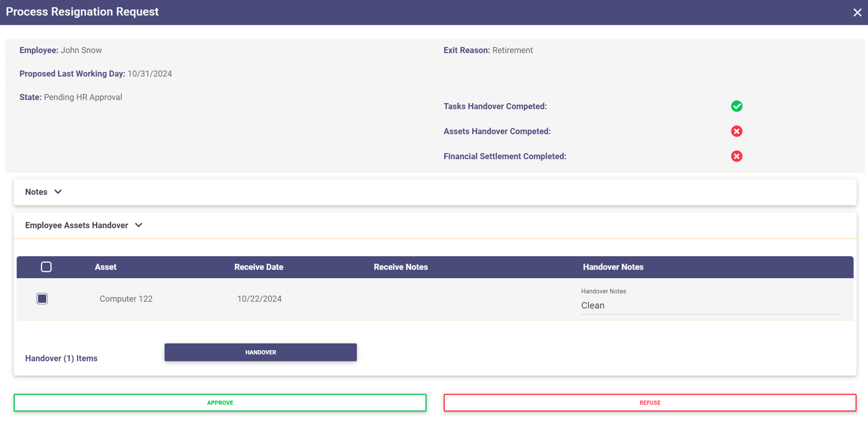This screenshot has width=868, height=437.
Task: Click the red Assets Handover status icon
Action: tap(737, 131)
